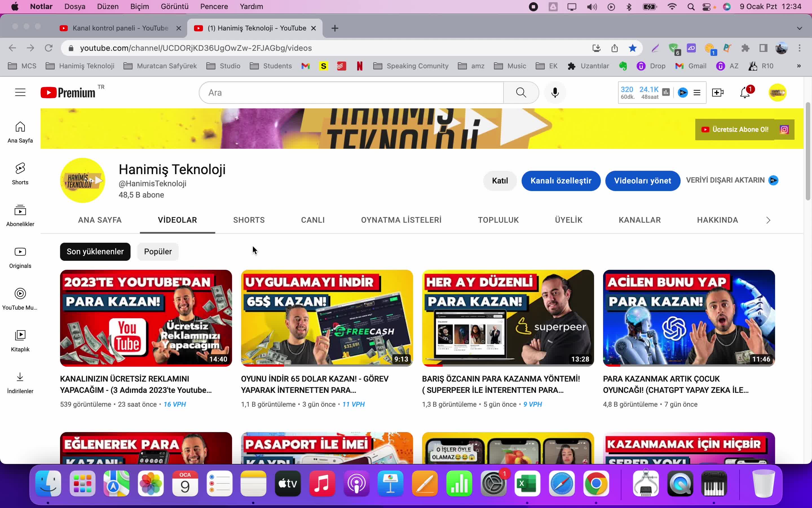Open the Muratcan Safyürek bookmark folder
The height and width of the screenshot is (508, 812).
pos(160,66)
